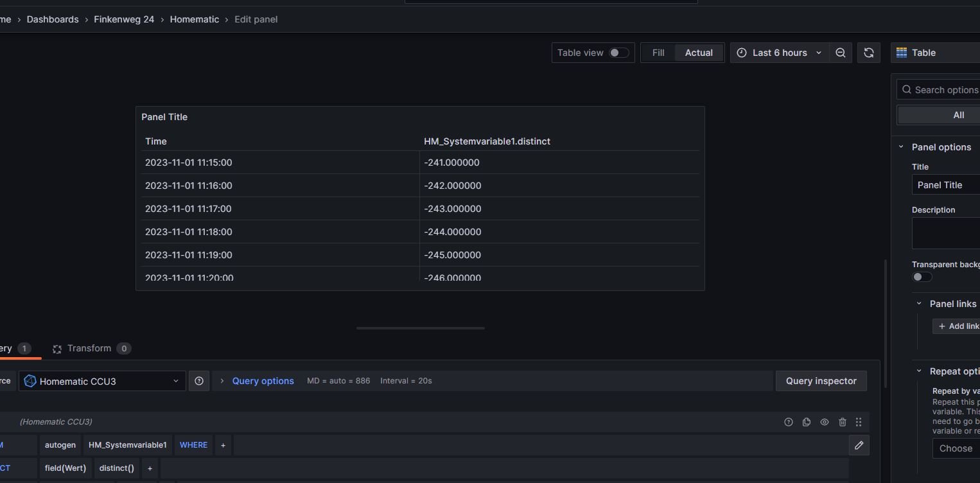Viewport: 980px width, 483px height.
Task: Click the query drag handle icon
Action: tap(859, 422)
